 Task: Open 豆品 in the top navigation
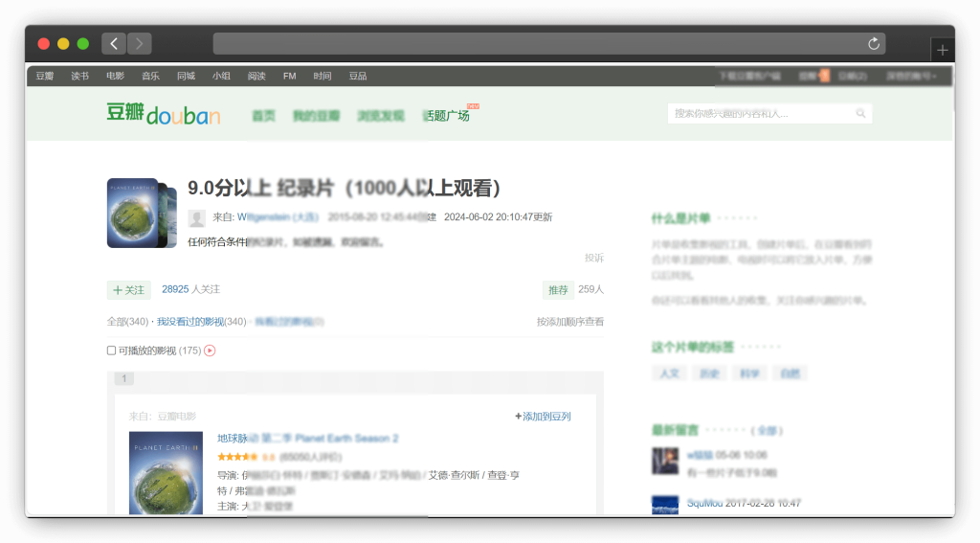coord(358,76)
